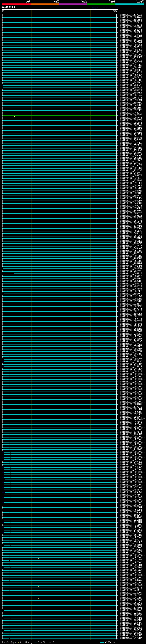Screen dimensions: 146x644
Task: Open hit UniRef100_Q39010
Action: point(131,90)
